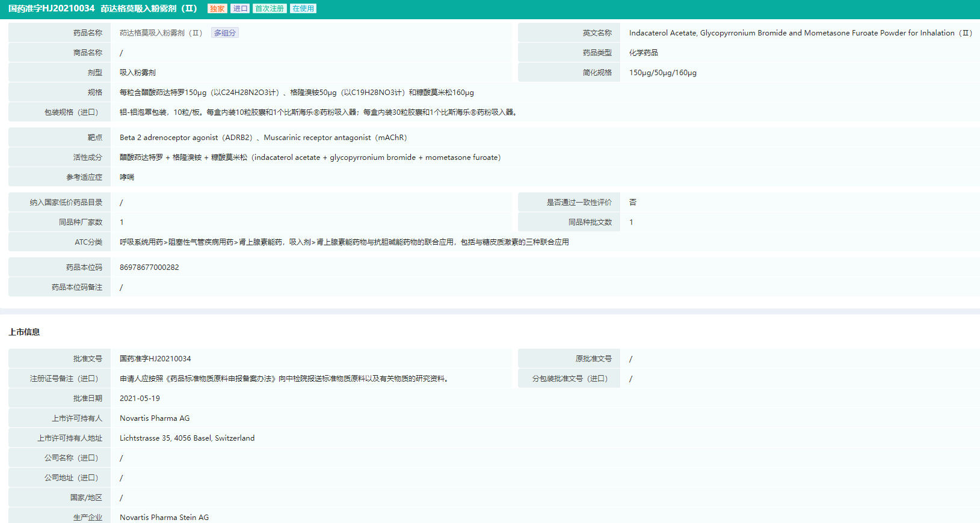Click the ATC分类 field label
This screenshot has width=980, height=523.
[88, 242]
